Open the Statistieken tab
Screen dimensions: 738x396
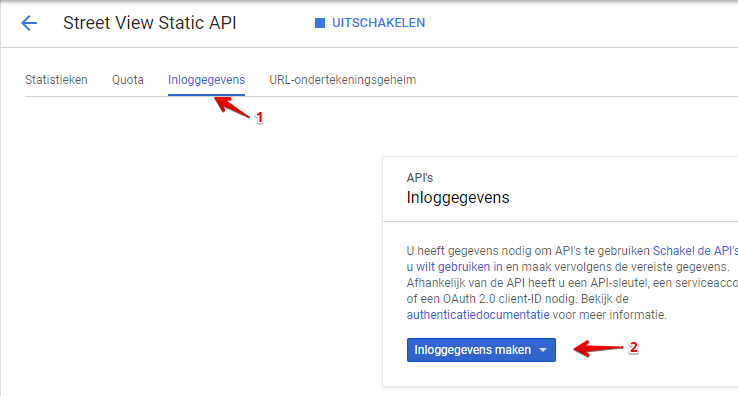click(56, 80)
